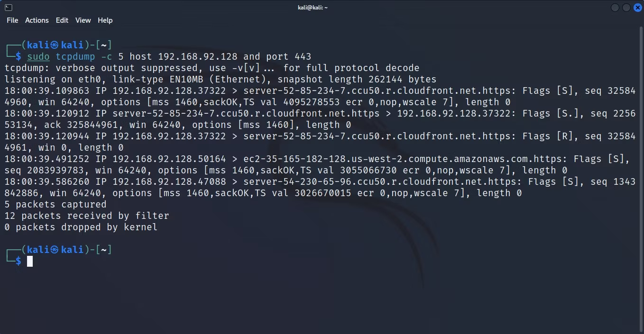The height and width of the screenshot is (334, 644).
Task: Minimize the terminal window
Action: coord(615,8)
